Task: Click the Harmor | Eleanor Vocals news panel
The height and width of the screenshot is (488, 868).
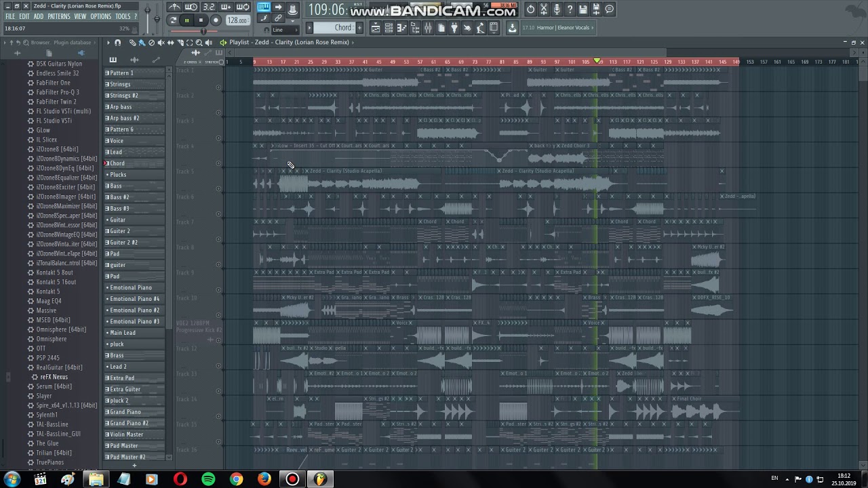Action: (557, 28)
